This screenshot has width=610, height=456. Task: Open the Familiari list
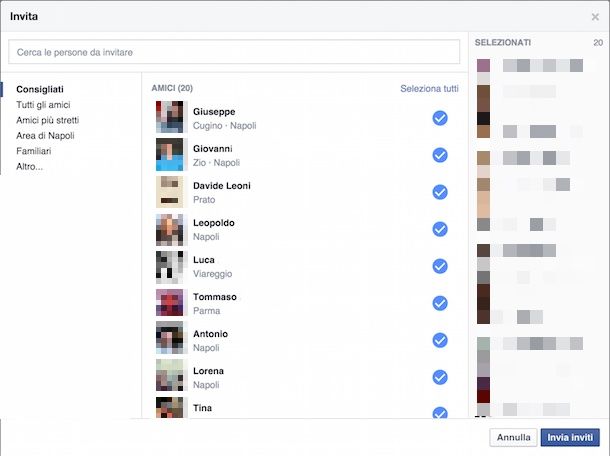pos(33,151)
